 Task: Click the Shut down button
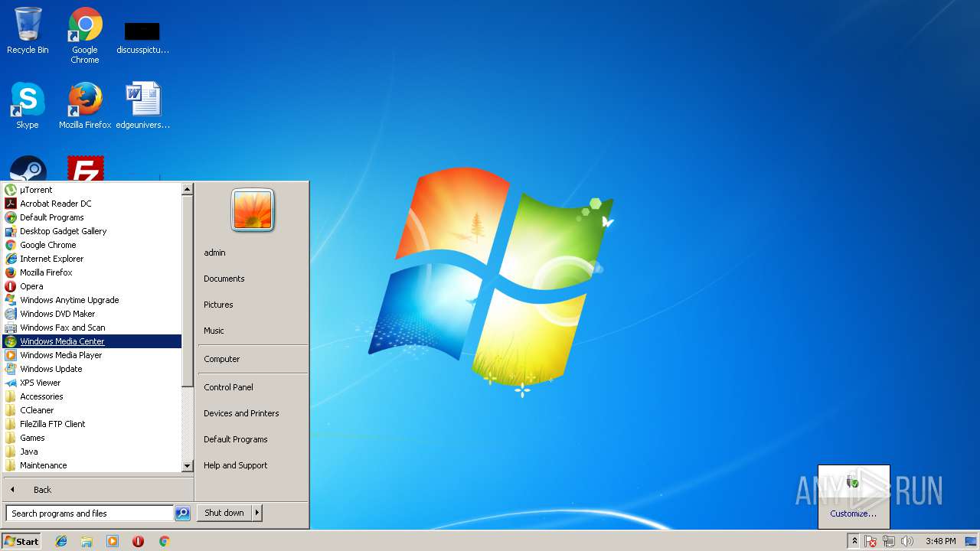pos(224,513)
